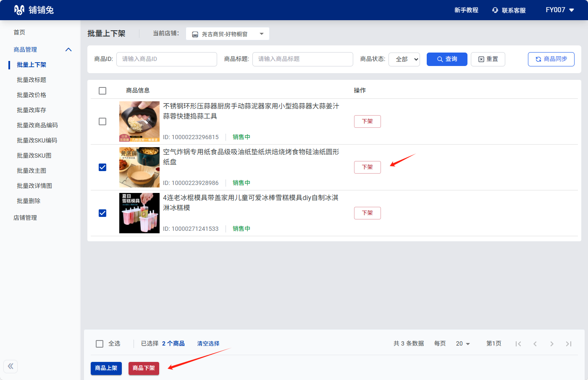Open the 当前店铺 store dropdown
This screenshot has height=380, width=588.
pyautogui.click(x=227, y=34)
